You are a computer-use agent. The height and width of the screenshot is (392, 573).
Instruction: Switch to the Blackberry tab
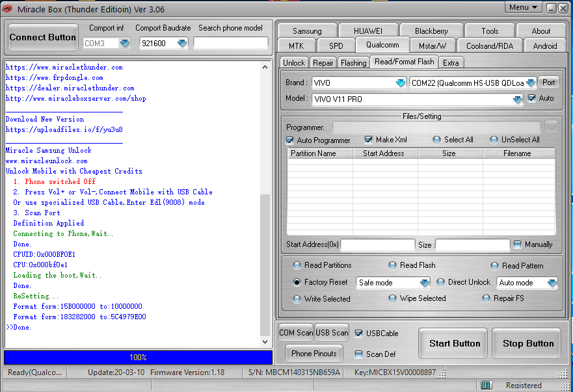pos(431,31)
